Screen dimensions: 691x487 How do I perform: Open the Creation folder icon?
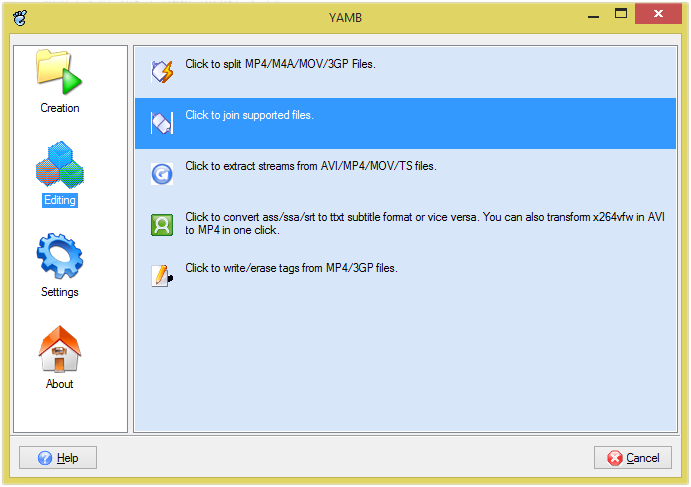(x=59, y=72)
